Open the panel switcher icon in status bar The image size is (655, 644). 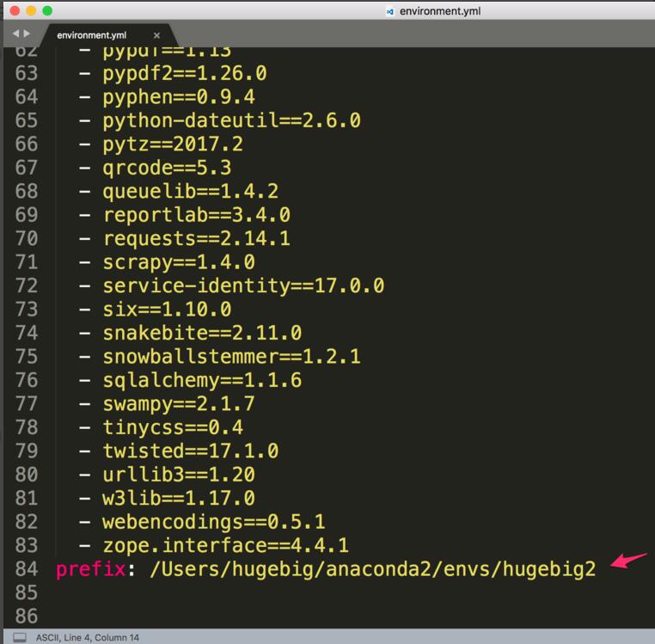[x=18, y=637]
